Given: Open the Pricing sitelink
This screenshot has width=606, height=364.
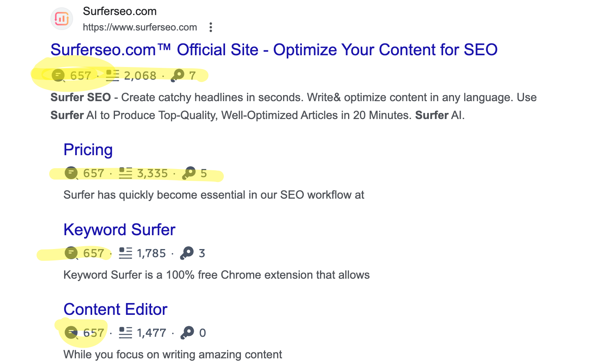Looking at the screenshot, I should pyautogui.click(x=88, y=150).
